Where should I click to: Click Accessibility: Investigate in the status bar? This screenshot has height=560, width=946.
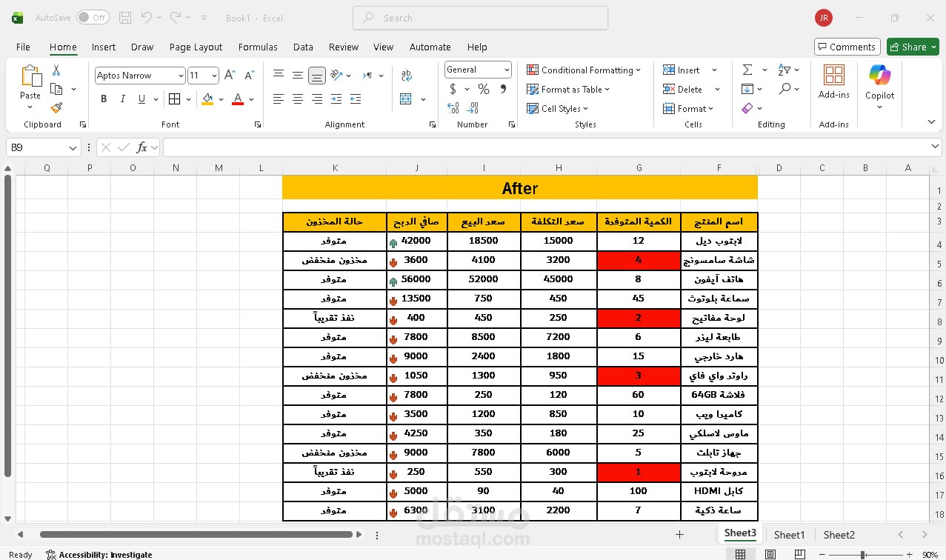coord(99,554)
